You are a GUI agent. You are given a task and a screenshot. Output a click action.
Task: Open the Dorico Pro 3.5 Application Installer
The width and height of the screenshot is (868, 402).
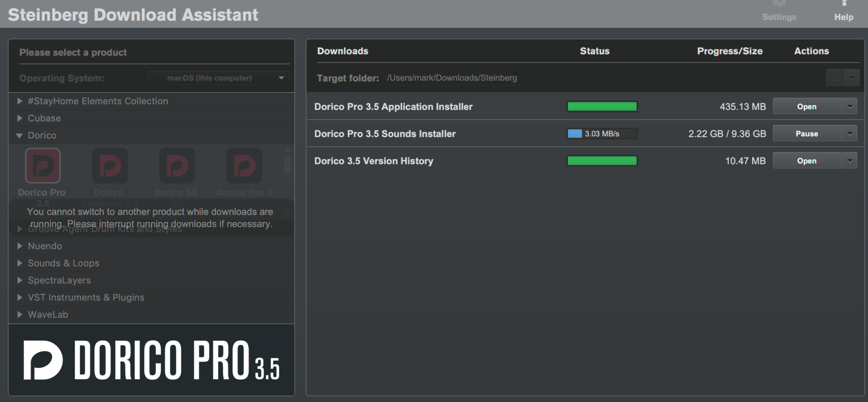pyautogui.click(x=807, y=106)
